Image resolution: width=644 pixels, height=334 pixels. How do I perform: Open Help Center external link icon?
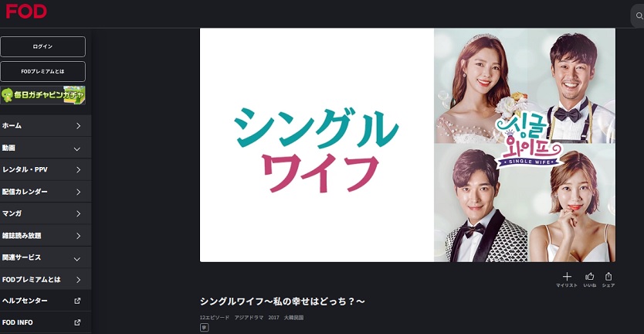(77, 301)
